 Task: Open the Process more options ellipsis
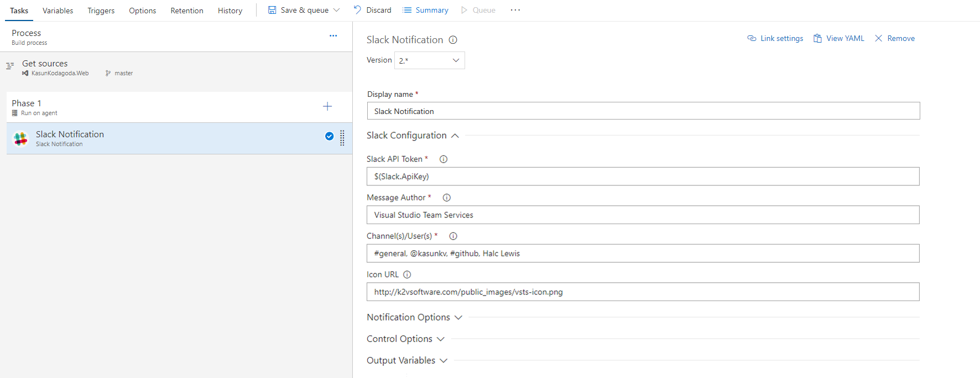tap(333, 35)
